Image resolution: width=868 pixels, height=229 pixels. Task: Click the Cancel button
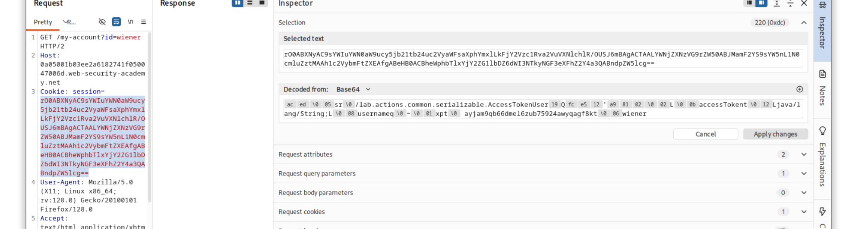pos(706,134)
